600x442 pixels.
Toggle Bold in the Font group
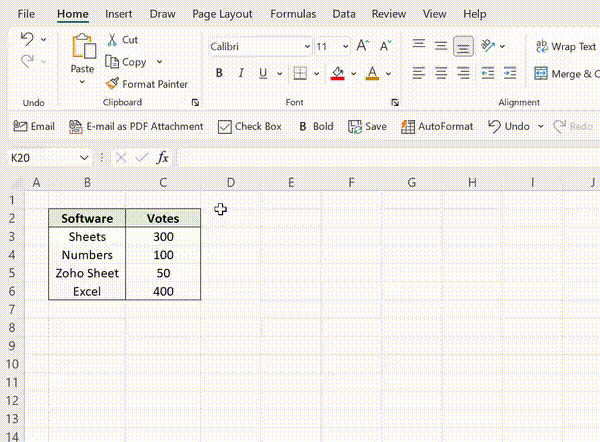coord(219,73)
